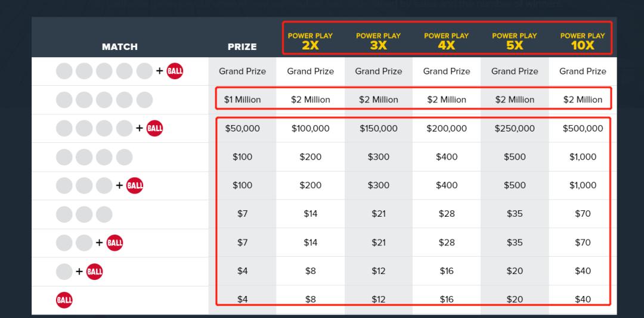Screen dimensions: 644x318
Task: Click the $2 Million cell under Power Play 4X
Action: (x=447, y=99)
